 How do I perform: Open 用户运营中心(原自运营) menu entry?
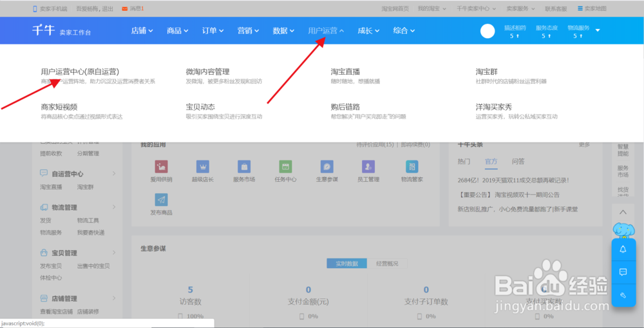pos(80,72)
